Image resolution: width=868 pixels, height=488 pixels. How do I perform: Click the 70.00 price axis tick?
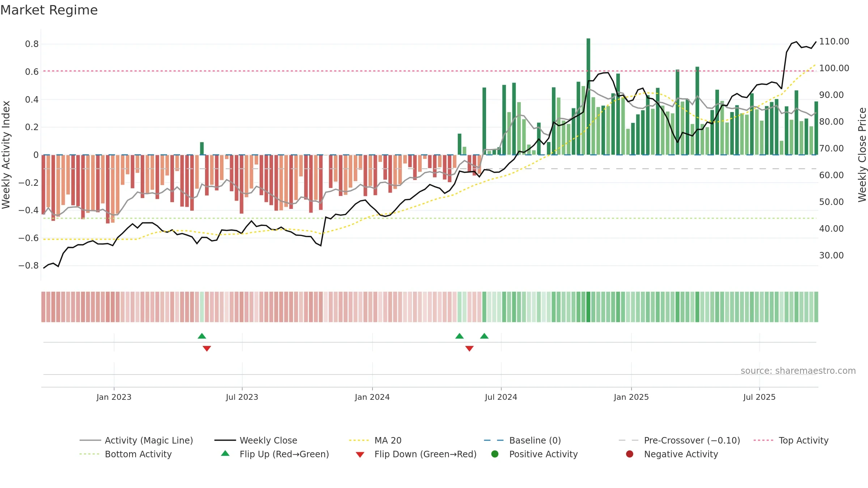(x=831, y=149)
